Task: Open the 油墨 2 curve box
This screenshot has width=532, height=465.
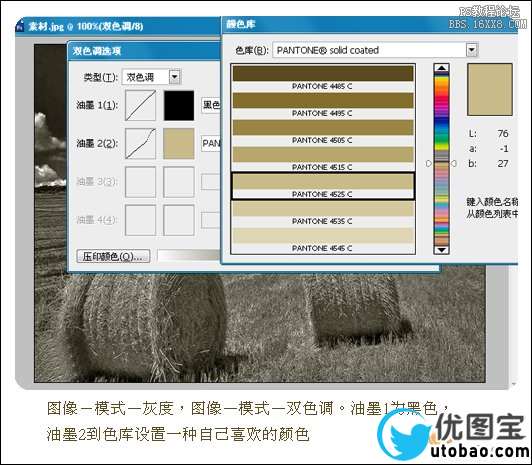Action: pyautogui.click(x=140, y=143)
